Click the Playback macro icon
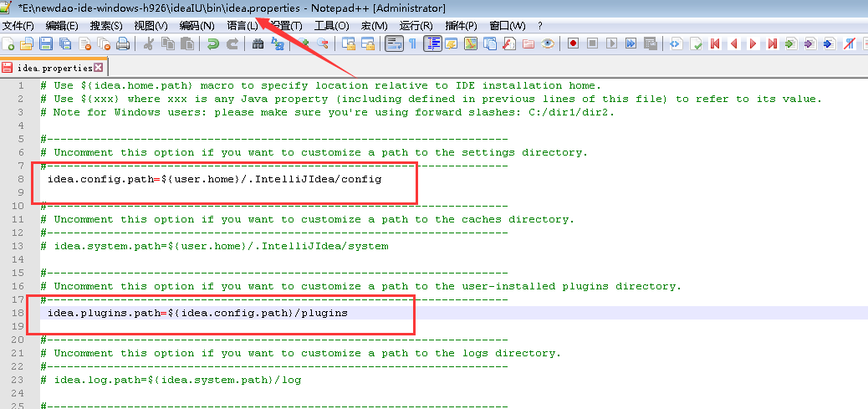The image size is (868, 409). click(x=611, y=43)
